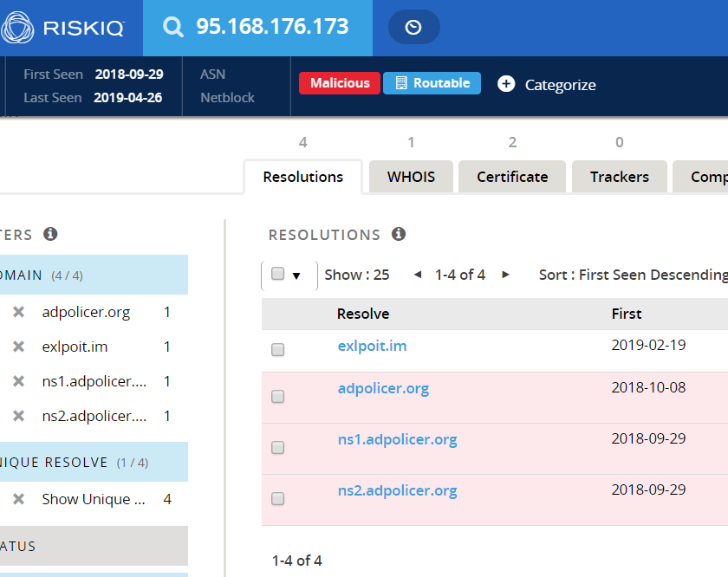Click the Last Seen date 2019-04-26
The image size is (728, 577).
pos(127,98)
